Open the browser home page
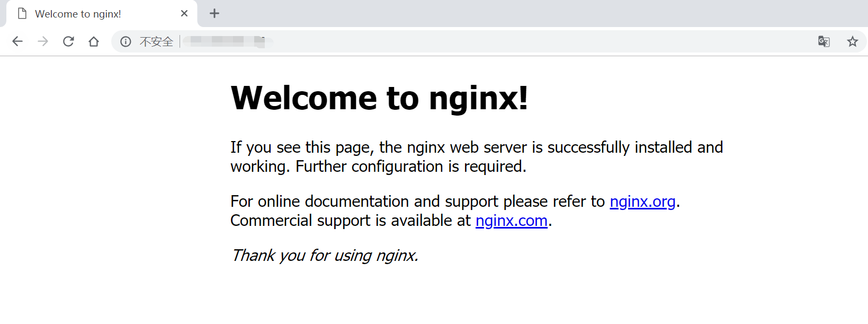The width and height of the screenshot is (868, 324). click(x=94, y=41)
